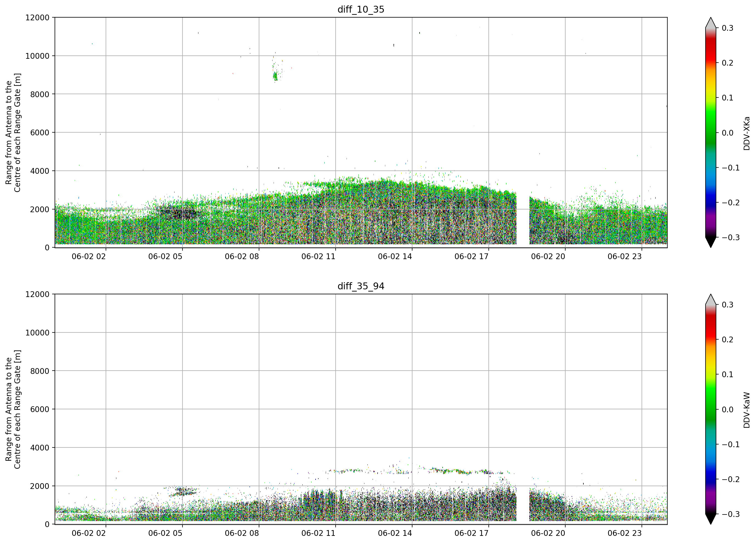Click the −0.2 tick on DDV-XKa colorbar
This screenshot has width=756, height=543.
coord(731,202)
